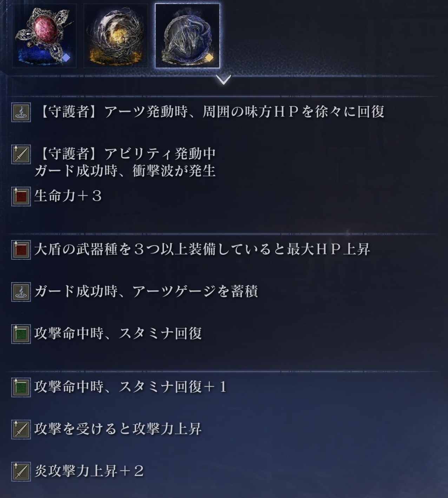448x498 pixels.
Task: Select the ガード成功時、衝撃波が発生 text line
Action: tap(125, 171)
